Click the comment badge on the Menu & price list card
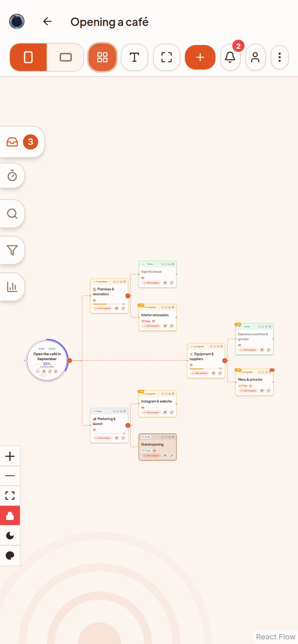The image size is (298, 644). 272,370
